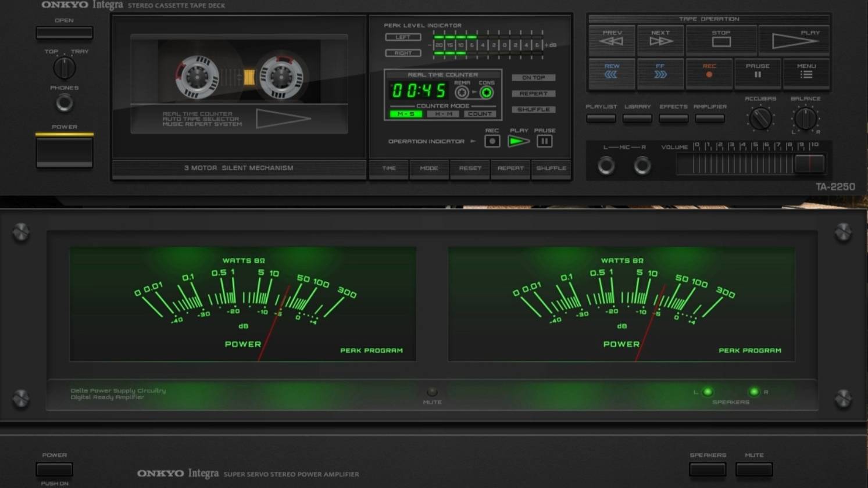Select the REMA counter indicator
This screenshot has width=868, height=488.
(462, 92)
